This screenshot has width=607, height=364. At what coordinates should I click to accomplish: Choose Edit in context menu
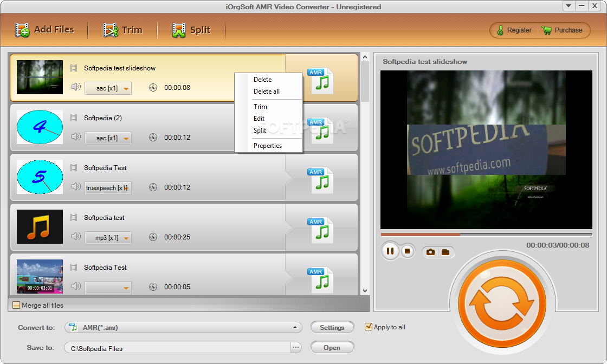[259, 119]
